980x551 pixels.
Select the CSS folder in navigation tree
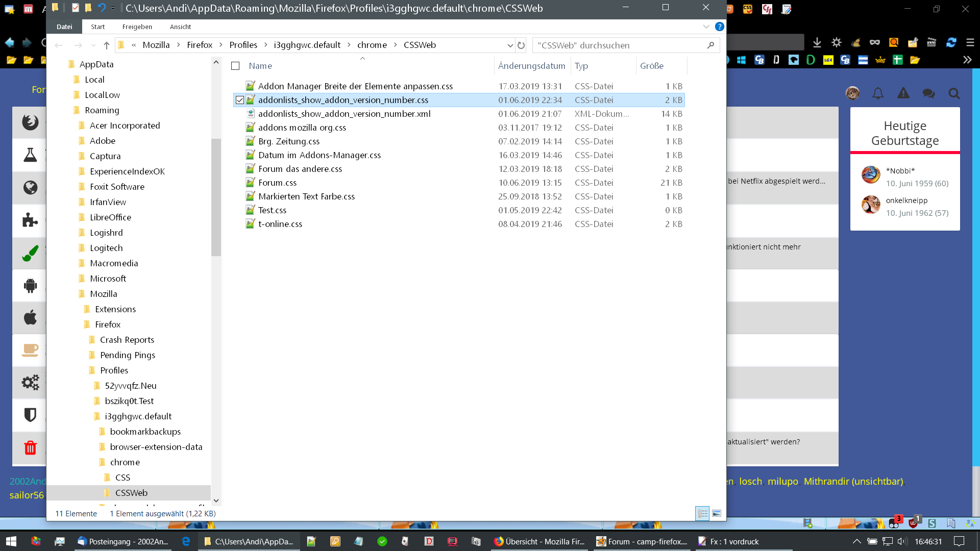[122, 478]
